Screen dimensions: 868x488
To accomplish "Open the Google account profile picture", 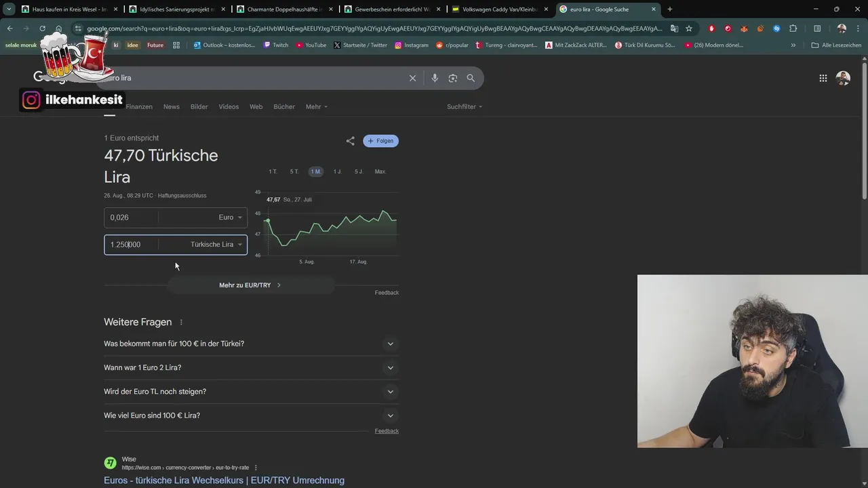I will [843, 78].
